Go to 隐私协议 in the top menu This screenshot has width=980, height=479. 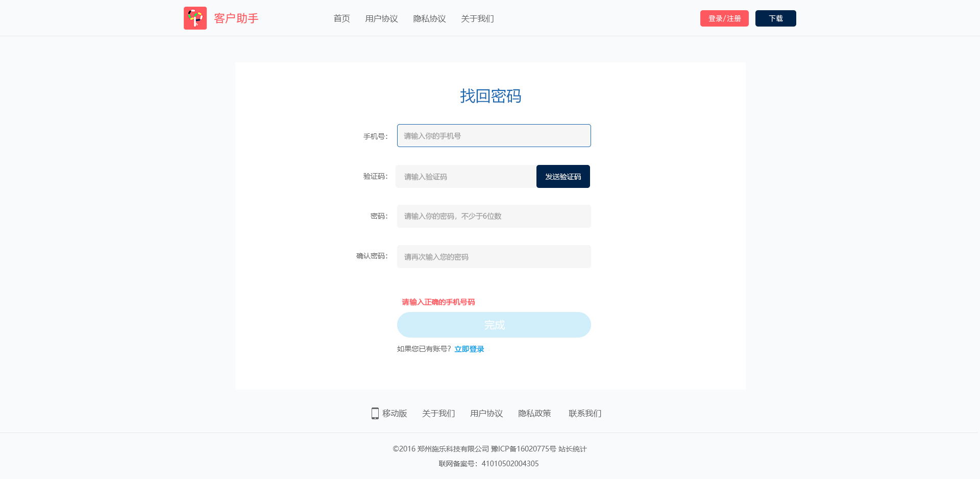point(429,19)
